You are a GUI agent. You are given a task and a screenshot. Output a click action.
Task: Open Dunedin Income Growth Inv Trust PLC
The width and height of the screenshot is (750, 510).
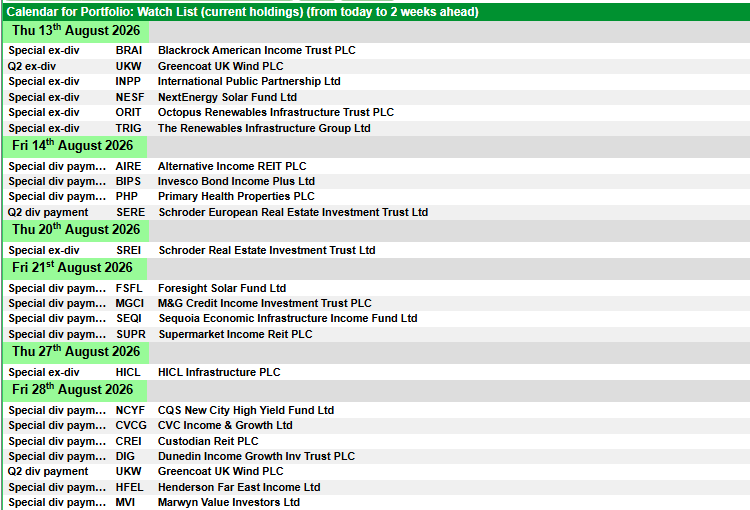256,456
